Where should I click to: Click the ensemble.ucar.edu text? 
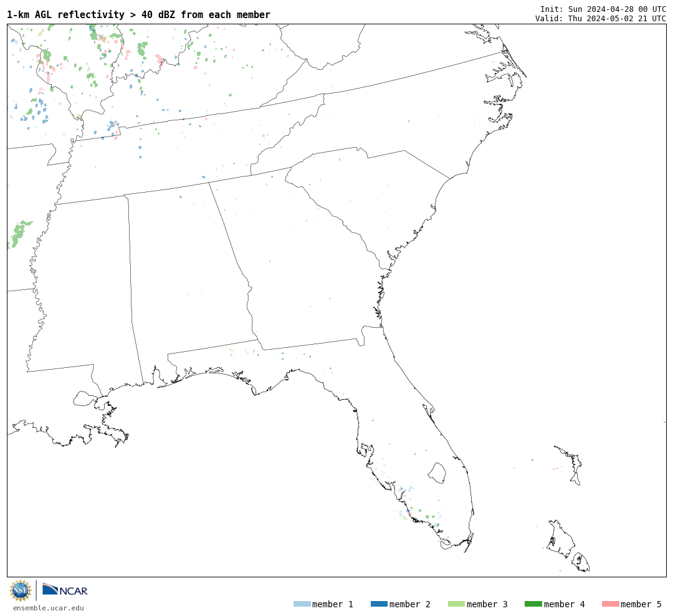coord(49,609)
